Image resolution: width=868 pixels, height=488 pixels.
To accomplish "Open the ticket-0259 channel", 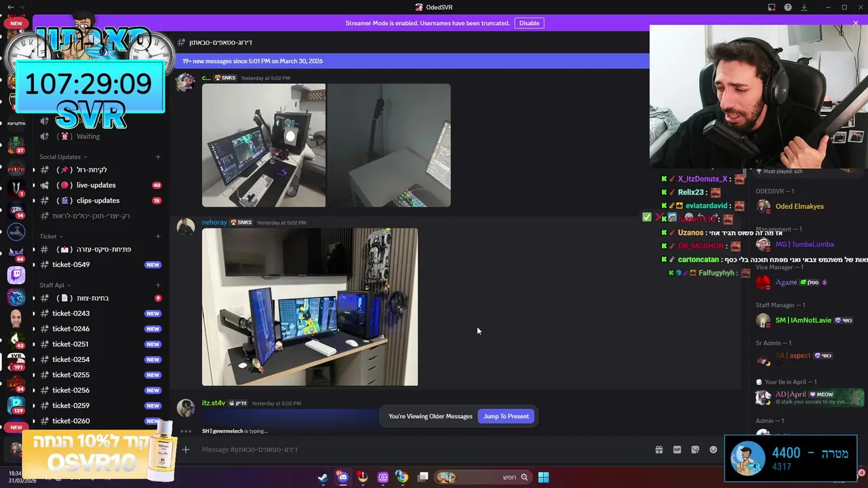I will pyautogui.click(x=100, y=406).
